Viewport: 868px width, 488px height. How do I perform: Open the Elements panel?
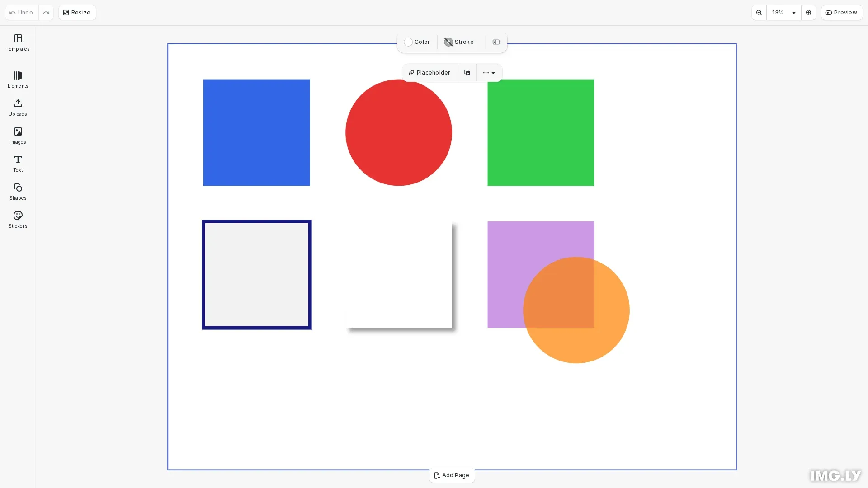click(18, 80)
